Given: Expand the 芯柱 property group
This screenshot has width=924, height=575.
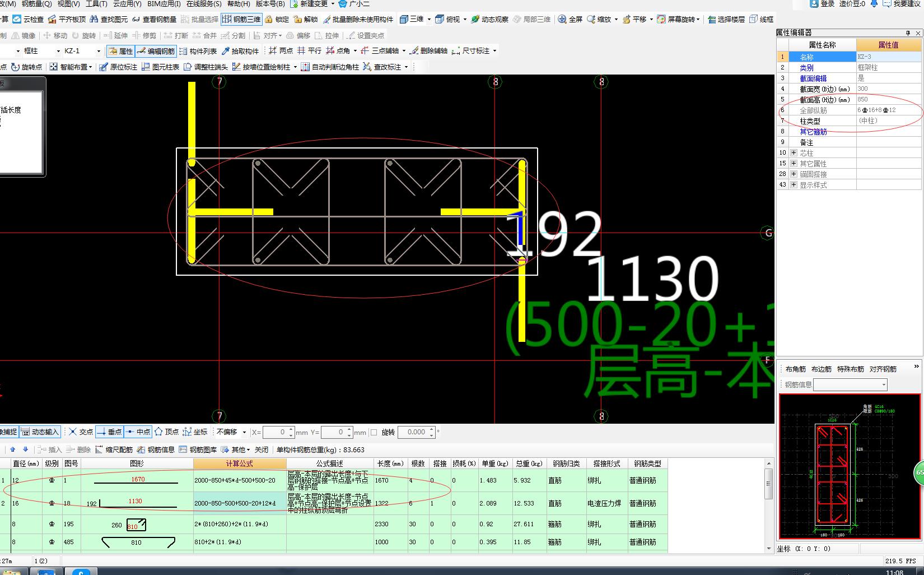Looking at the screenshot, I should click(794, 152).
